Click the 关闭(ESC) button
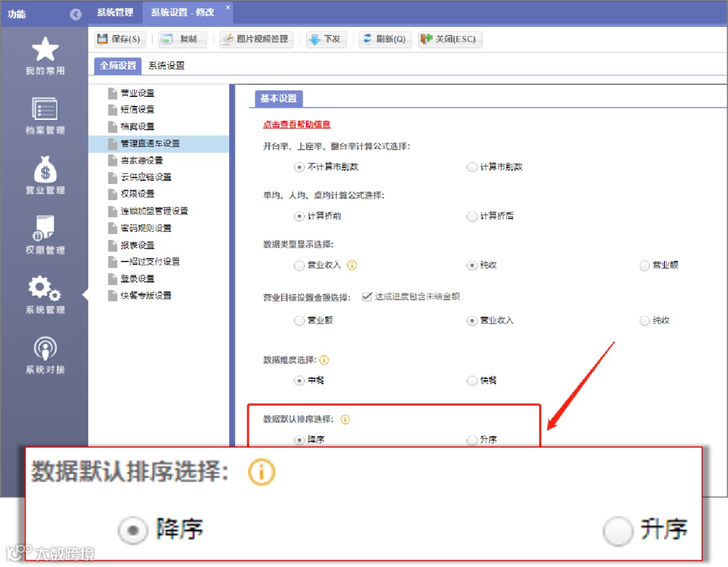The height and width of the screenshot is (567, 728). tap(450, 40)
